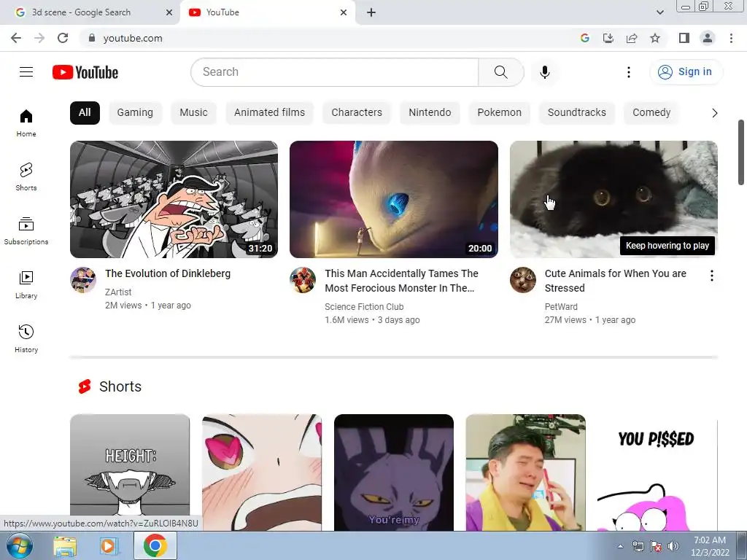
Task: Play the Dinkleberg video thumbnail
Action: (x=174, y=199)
